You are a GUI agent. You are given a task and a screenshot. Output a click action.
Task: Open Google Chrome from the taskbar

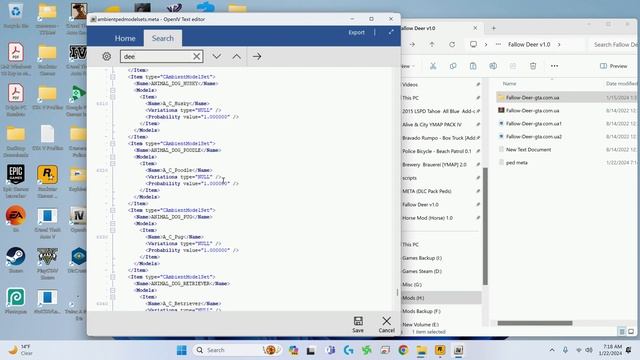point(403,350)
